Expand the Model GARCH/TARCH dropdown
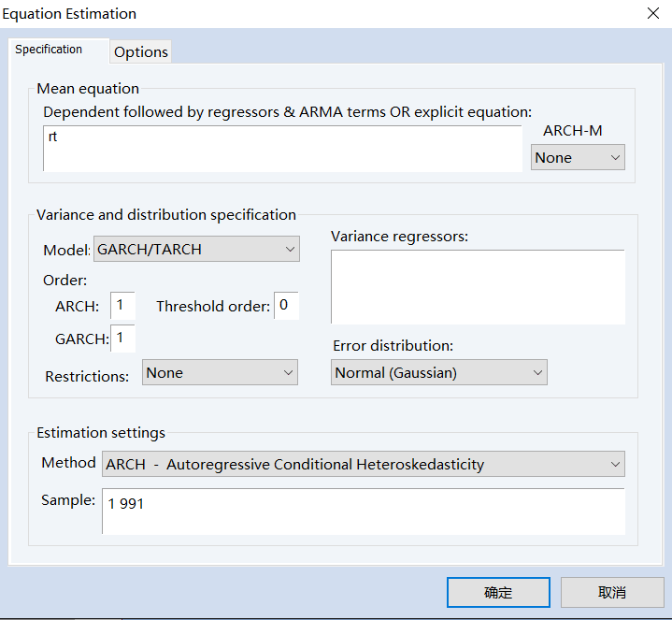This screenshot has width=672, height=620. pyautogui.click(x=196, y=250)
